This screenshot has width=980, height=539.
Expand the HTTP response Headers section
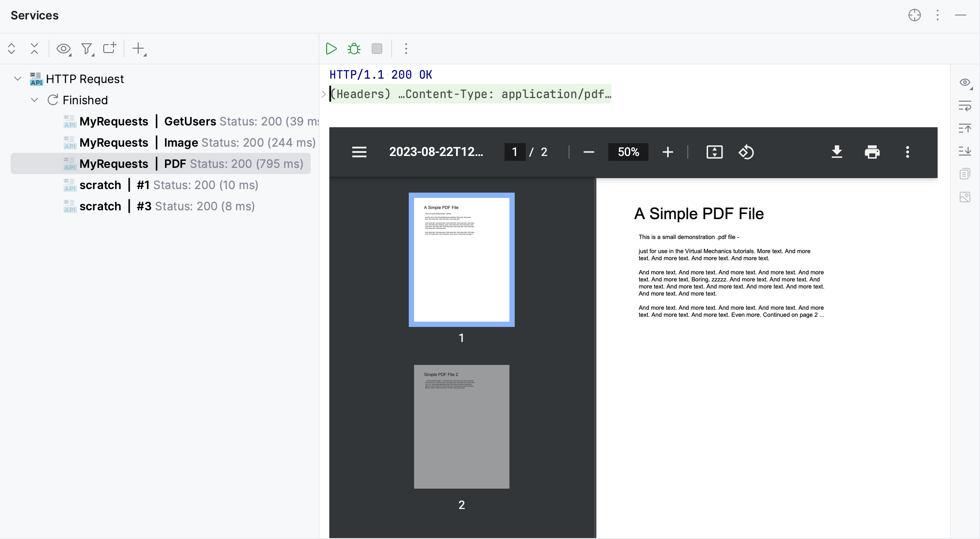coord(325,94)
